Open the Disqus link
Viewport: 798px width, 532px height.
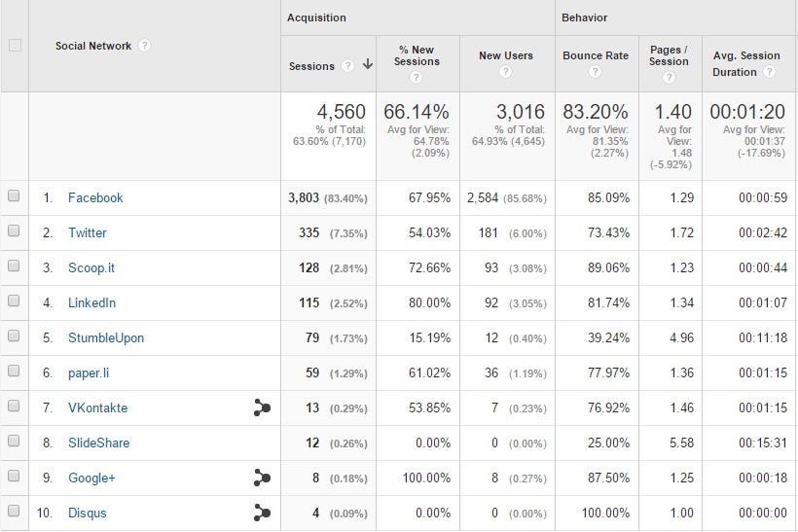pos(88,514)
